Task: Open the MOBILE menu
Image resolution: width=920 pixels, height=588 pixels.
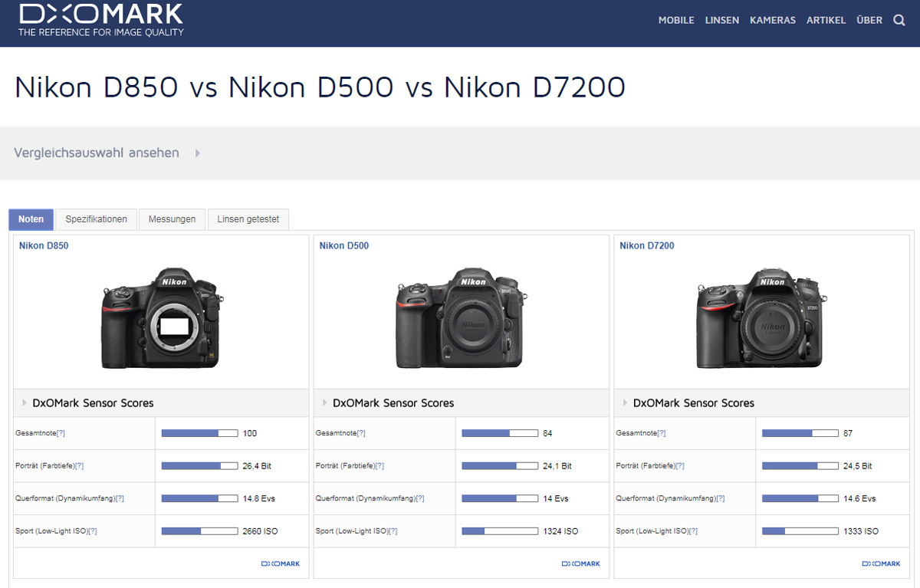Action: click(676, 21)
